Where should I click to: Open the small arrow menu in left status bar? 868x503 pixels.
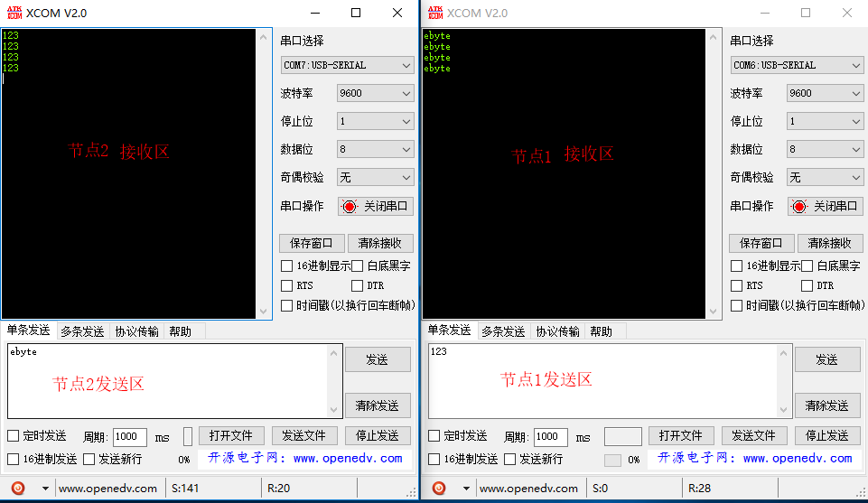pyautogui.click(x=45, y=489)
